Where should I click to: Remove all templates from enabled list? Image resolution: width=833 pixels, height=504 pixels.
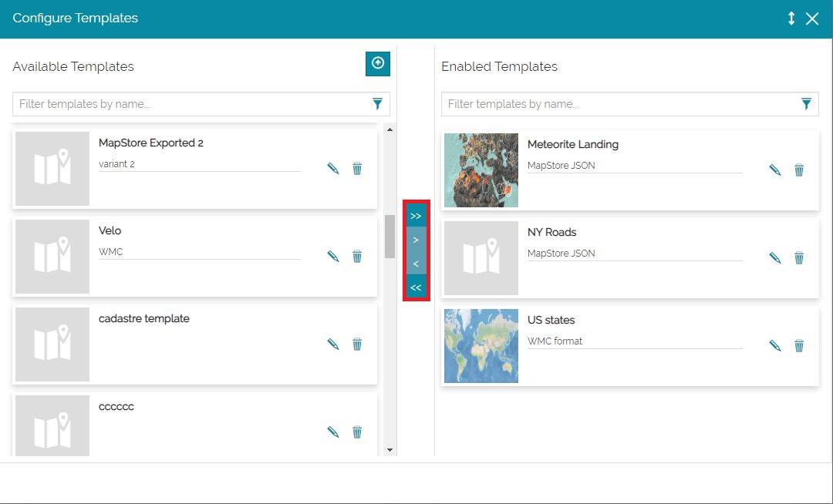pos(416,287)
